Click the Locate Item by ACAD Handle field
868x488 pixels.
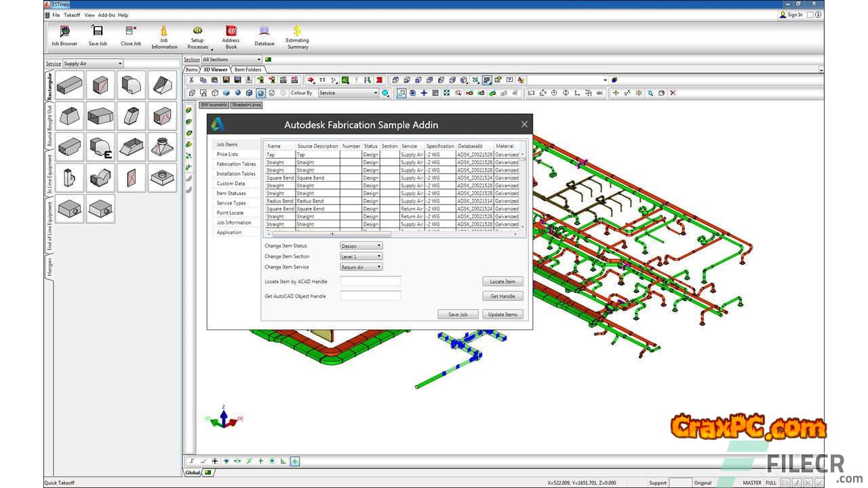[370, 281]
